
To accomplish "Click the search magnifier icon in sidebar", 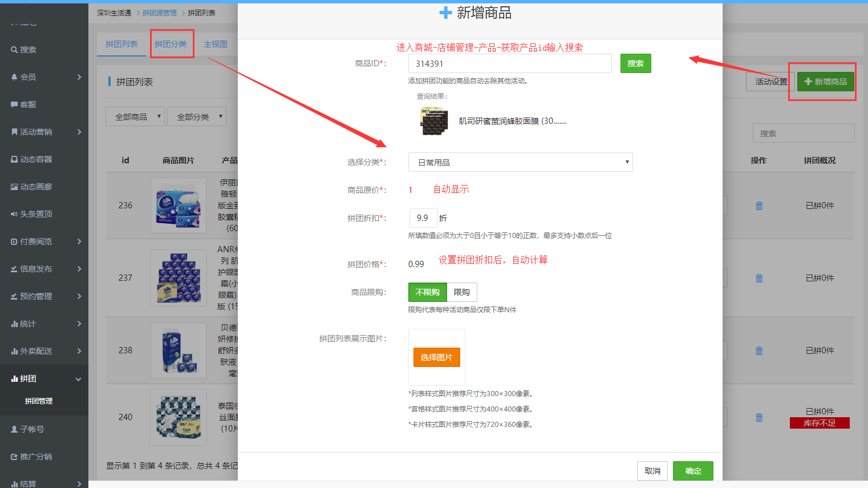I will [14, 50].
